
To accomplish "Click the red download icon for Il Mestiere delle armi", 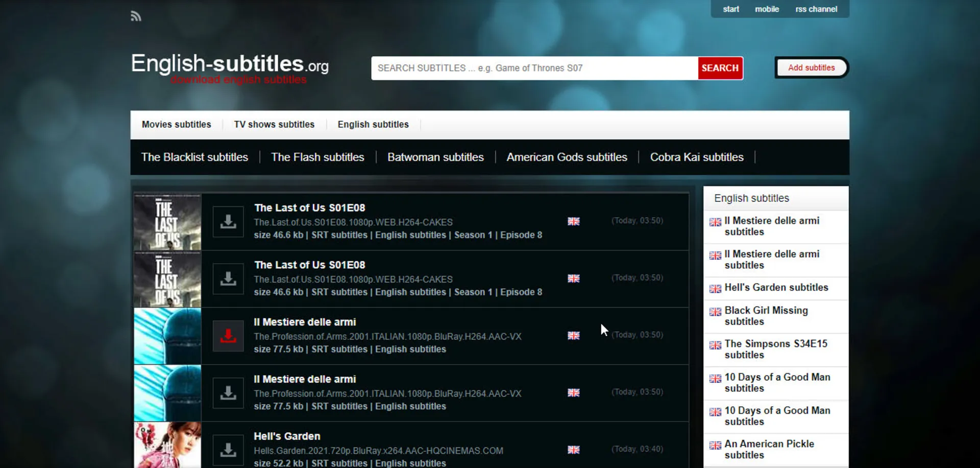I will tap(228, 336).
